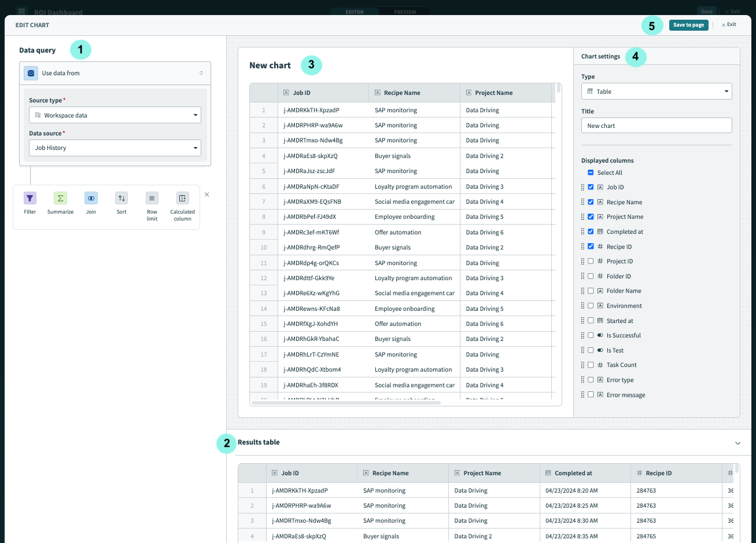Close the query operations palette
756x543 pixels.
point(207,195)
